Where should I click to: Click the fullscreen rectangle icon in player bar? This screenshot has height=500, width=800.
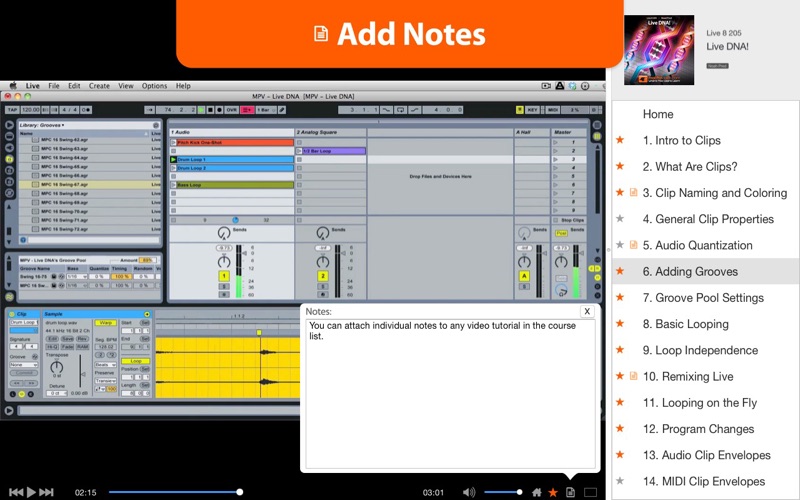click(x=590, y=492)
